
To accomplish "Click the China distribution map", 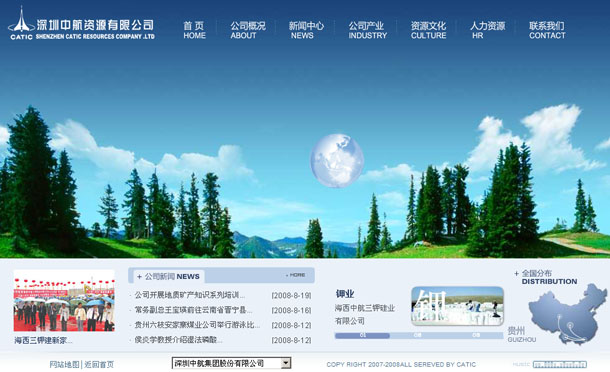I will point(568,314).
